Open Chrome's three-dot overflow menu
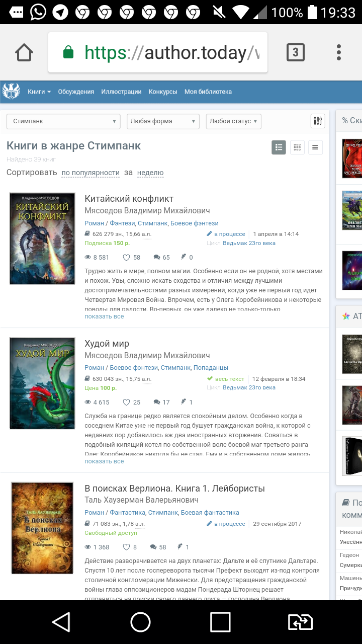 tap(339, 52)
